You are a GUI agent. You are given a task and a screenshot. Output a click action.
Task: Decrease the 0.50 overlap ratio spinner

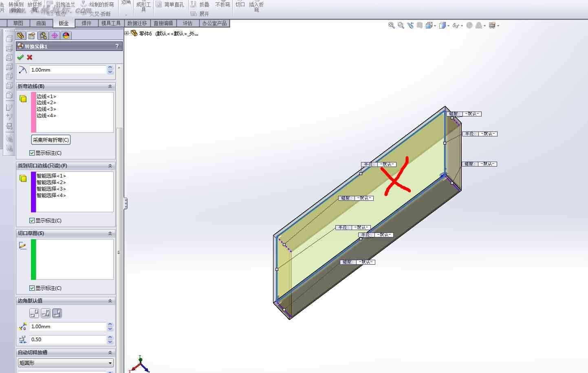coord(110,342)
